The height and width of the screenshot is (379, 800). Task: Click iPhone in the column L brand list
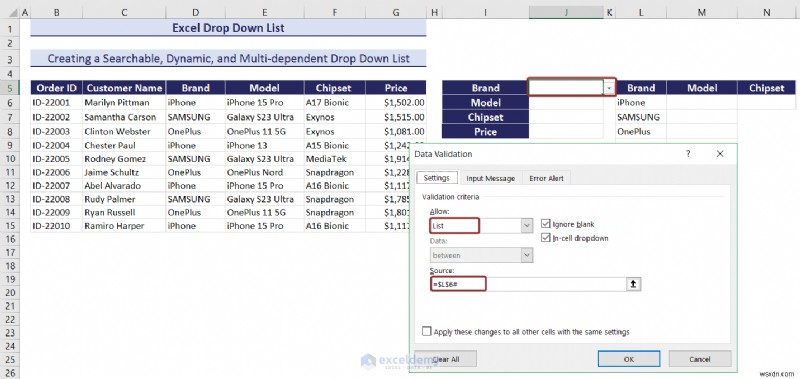pyautogui.click(x=641, y=103)
